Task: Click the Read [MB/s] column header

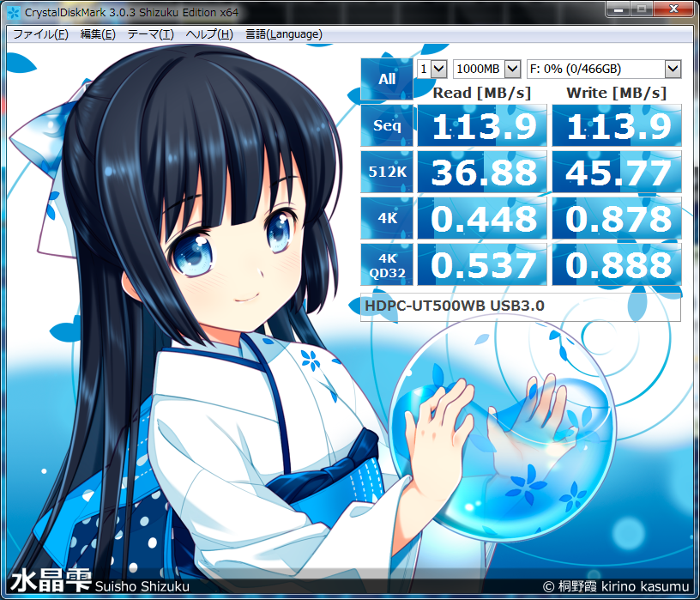Action: (x=482, y=93)
